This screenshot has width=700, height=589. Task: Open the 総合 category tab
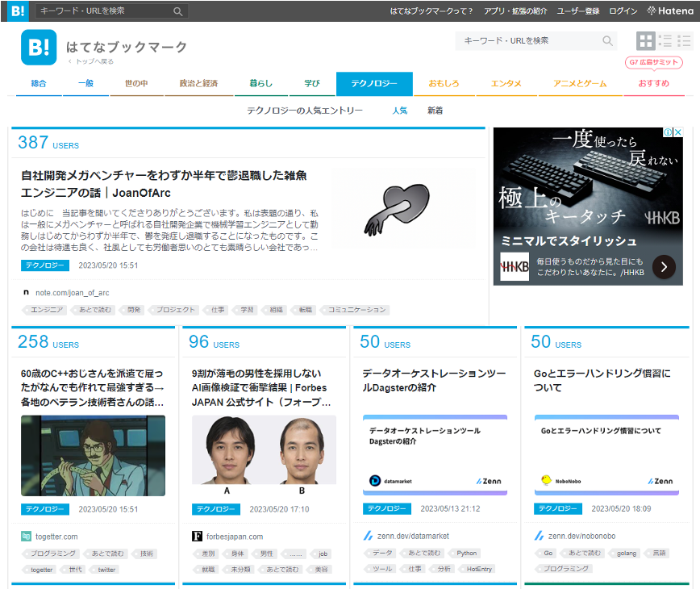coord(39,83)
